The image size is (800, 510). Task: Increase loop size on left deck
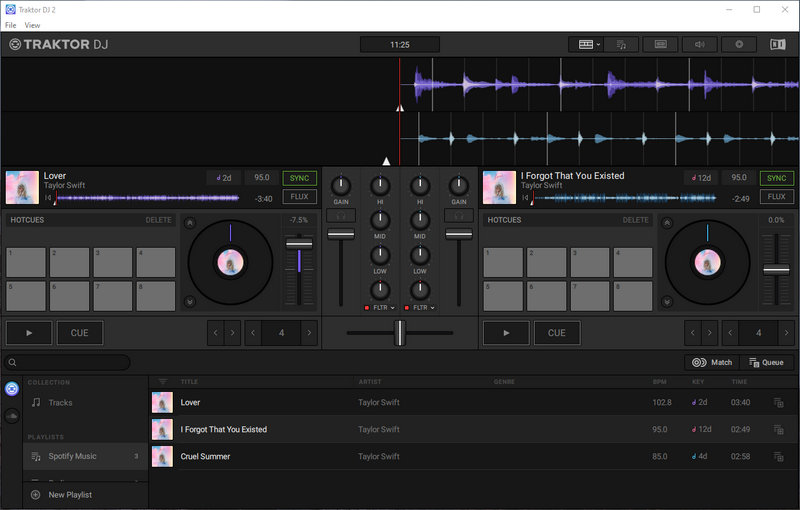[309, 333]
